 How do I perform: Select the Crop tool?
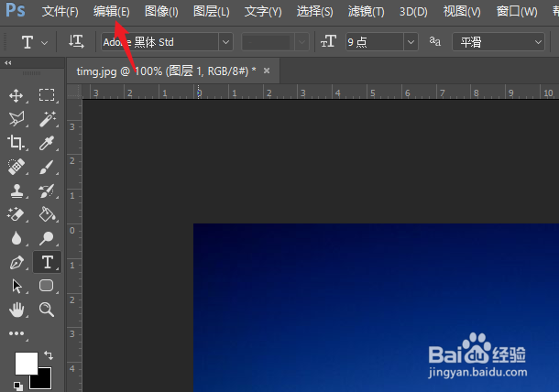point(16,143)
